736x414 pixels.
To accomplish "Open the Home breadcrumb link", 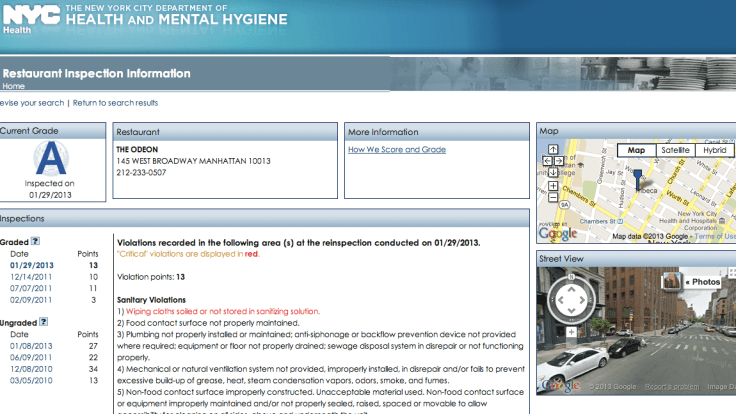I will pyautogui.click(x=14, y=86).
